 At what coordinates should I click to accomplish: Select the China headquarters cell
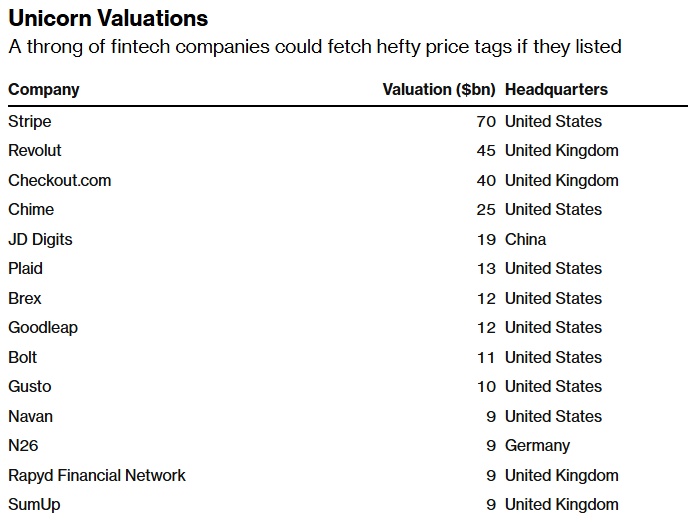click(526, 240)
